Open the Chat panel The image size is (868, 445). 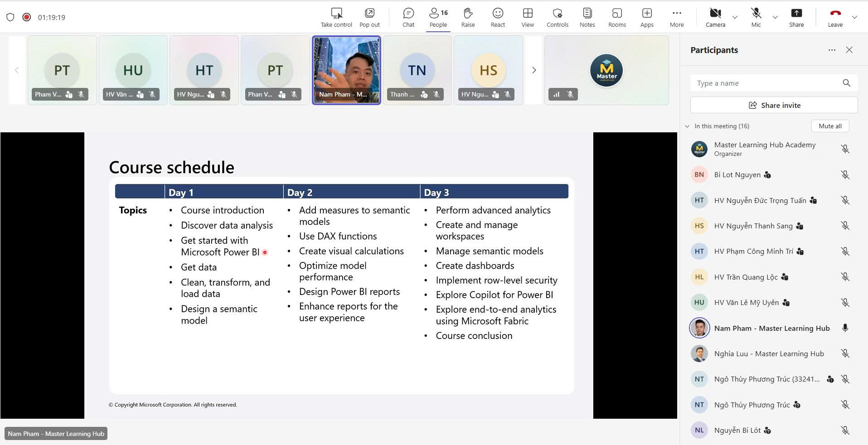click(408, 17)
